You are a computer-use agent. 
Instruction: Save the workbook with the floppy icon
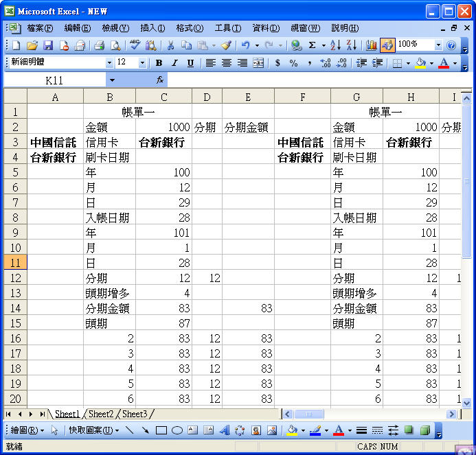[x=48, y=45]
